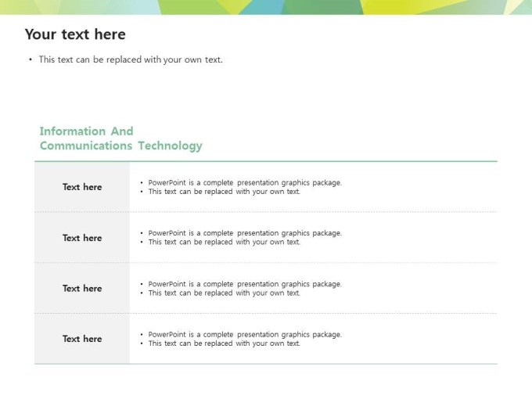532x399 pixels.
Task: Click the PowerPoint bullet line in the second row
Action: coord(245,233)
